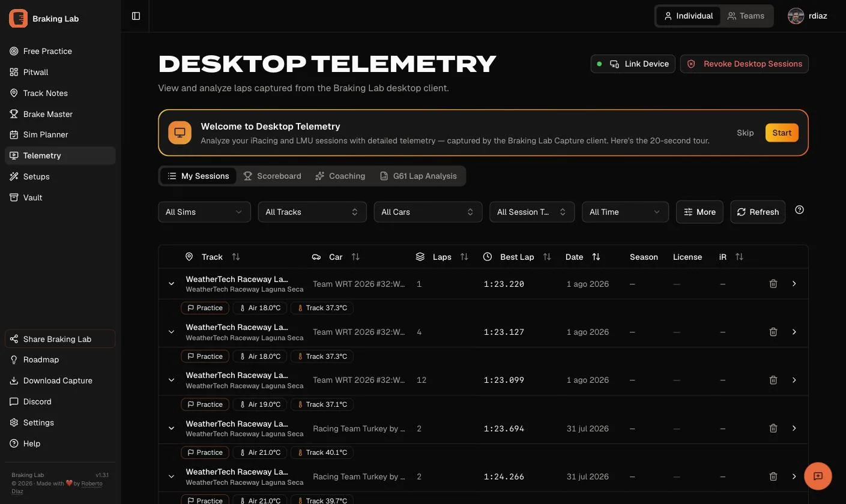Refresh the sessions list
This screenshot has width=846, height=504.
tap(758, 212)
